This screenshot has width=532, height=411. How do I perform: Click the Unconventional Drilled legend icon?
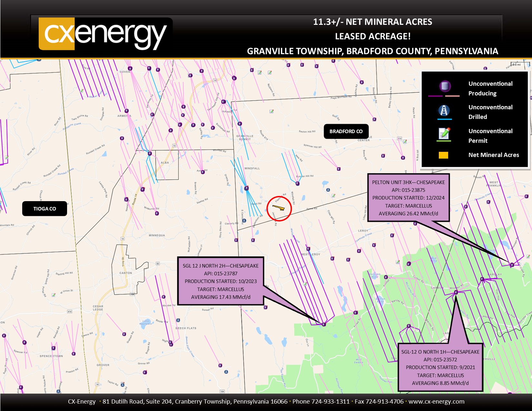tap(444, 111)
